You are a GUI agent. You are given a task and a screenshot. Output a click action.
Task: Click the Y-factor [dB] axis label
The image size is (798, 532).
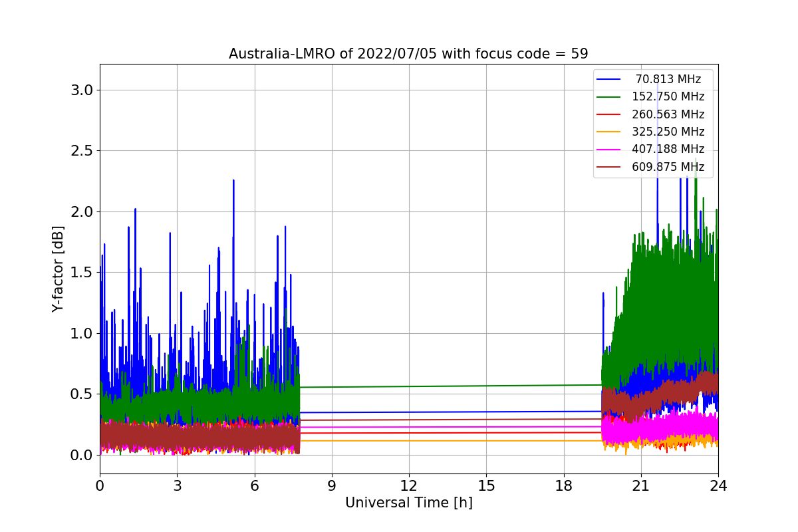(59, 269)
